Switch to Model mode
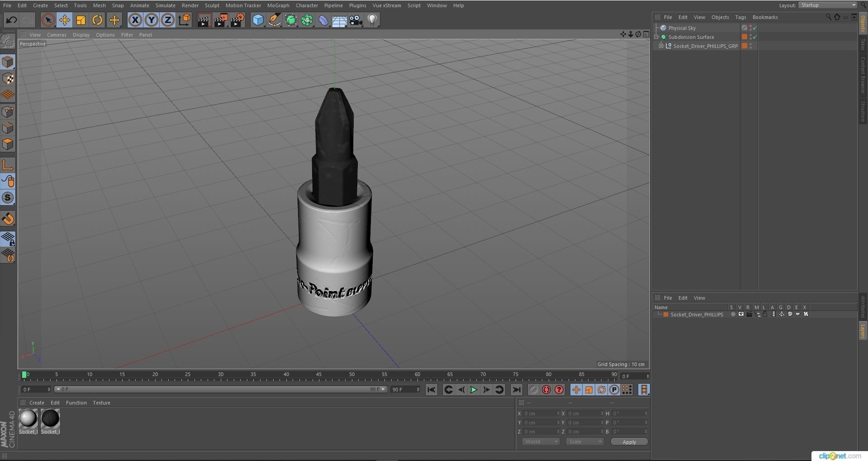Viewport: 868px width, 461px height. pos(8,62)
